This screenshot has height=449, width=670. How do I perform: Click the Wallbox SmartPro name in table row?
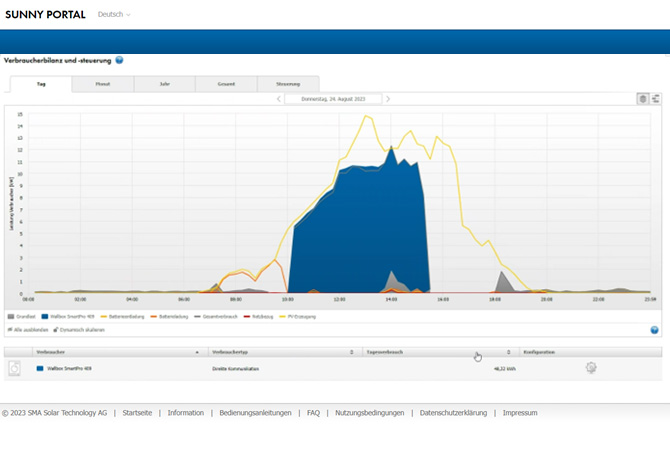(69, 368)
